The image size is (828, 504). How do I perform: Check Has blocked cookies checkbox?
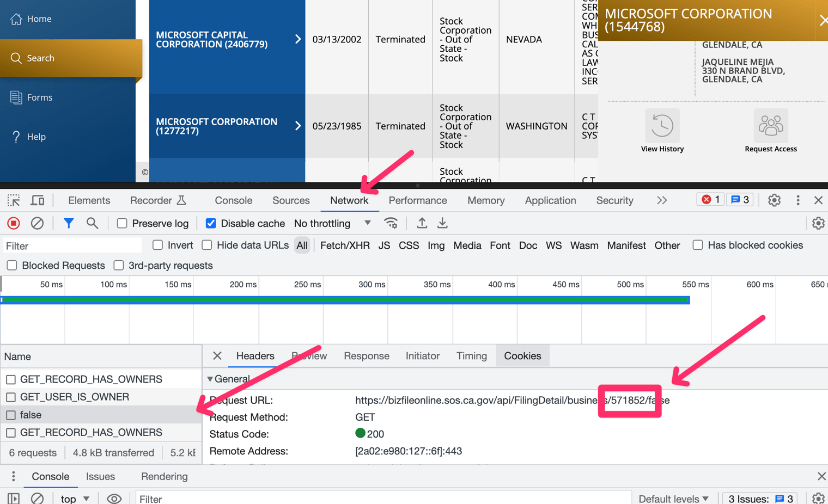pos(698,245)
